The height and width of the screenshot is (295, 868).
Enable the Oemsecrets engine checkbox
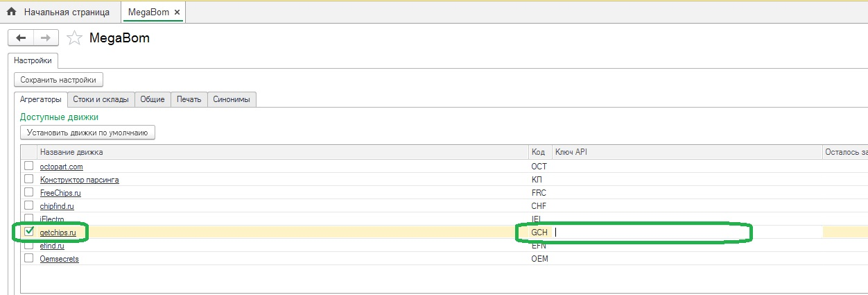coord(29,258)
